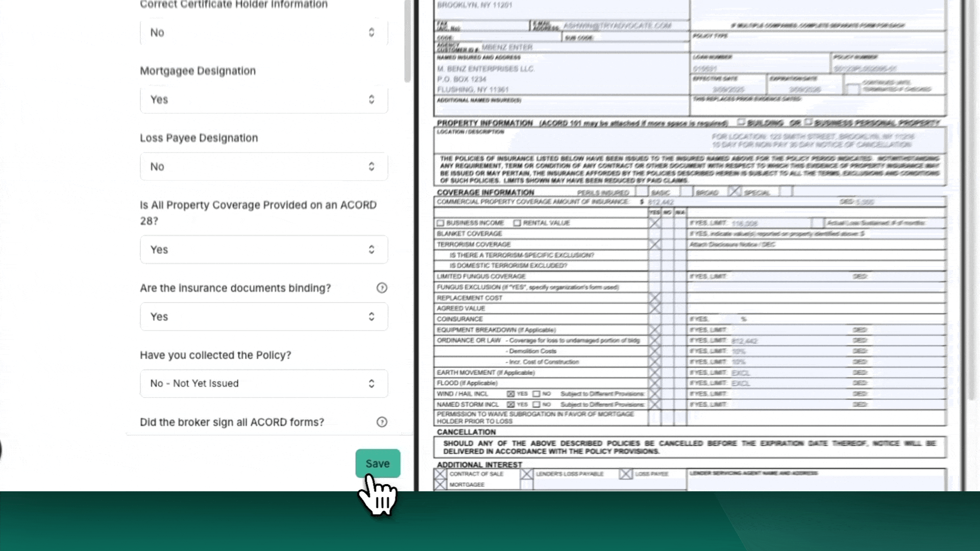Image resolution: width=980 pixels, height=551 pixels.
Task: Toggle the Mortgagee checkbox in Additional Interest
Action: [440, 485]
